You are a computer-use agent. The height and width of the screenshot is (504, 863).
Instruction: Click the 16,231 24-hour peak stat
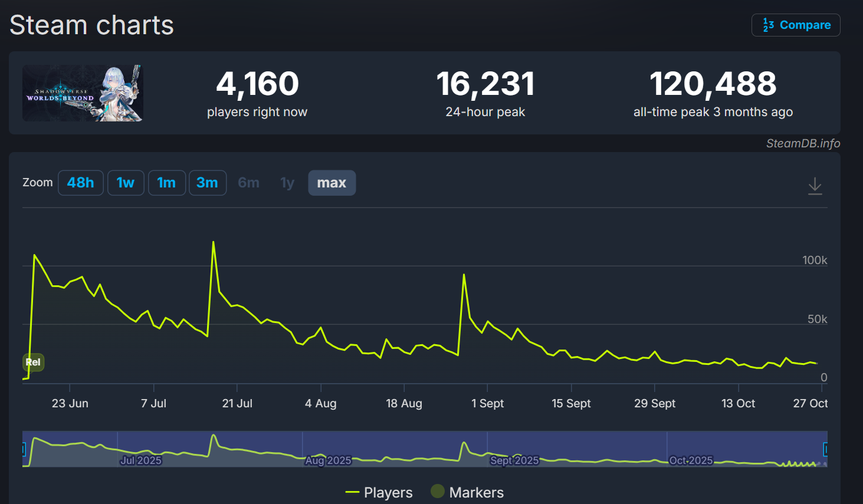click(485, 93)
